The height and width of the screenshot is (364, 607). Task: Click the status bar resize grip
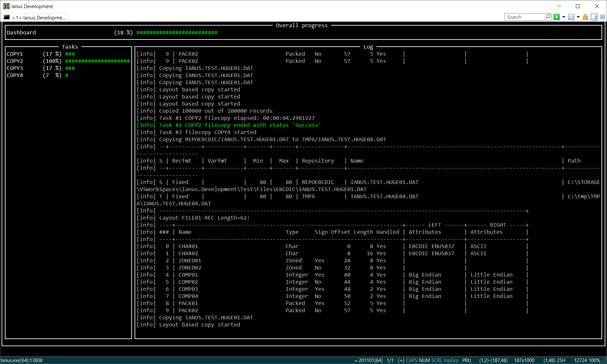pos(604,361)
